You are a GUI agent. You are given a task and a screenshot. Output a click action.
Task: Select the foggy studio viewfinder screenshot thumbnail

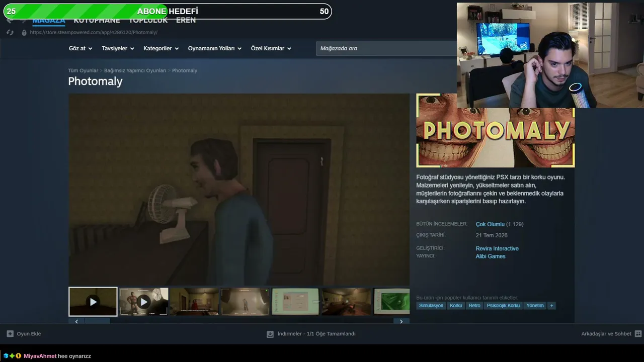(245, 302)
